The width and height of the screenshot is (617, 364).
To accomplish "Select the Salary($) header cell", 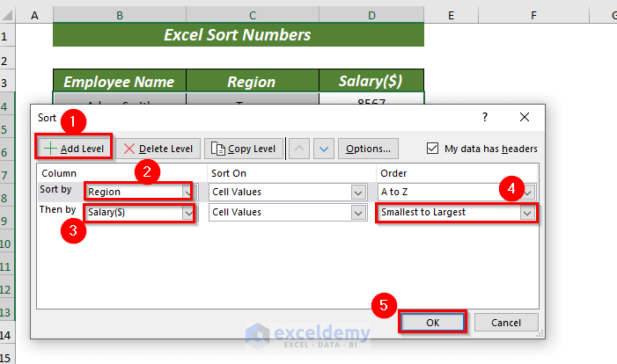I will click(371, 82).
